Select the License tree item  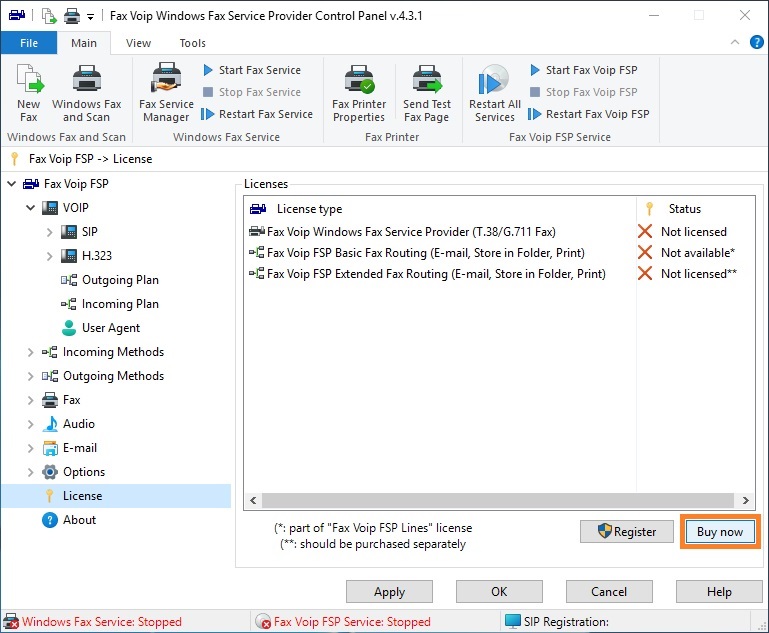click(116, 496)
